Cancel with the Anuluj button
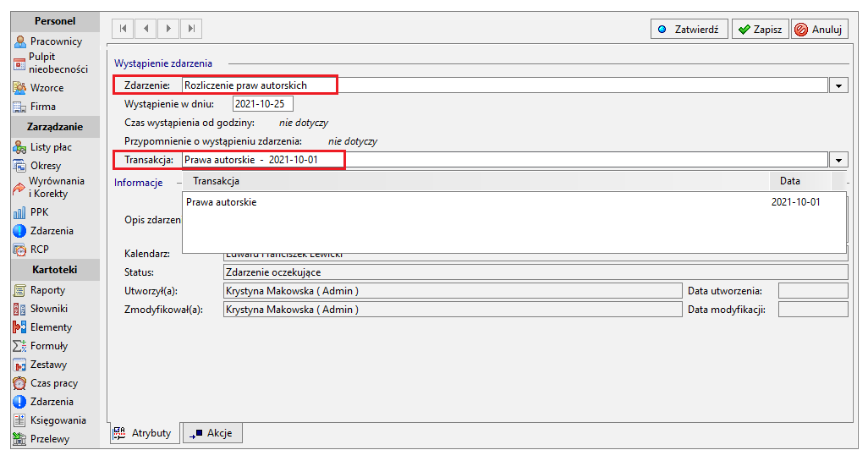The image size is (868, 461). pos(819,30)
